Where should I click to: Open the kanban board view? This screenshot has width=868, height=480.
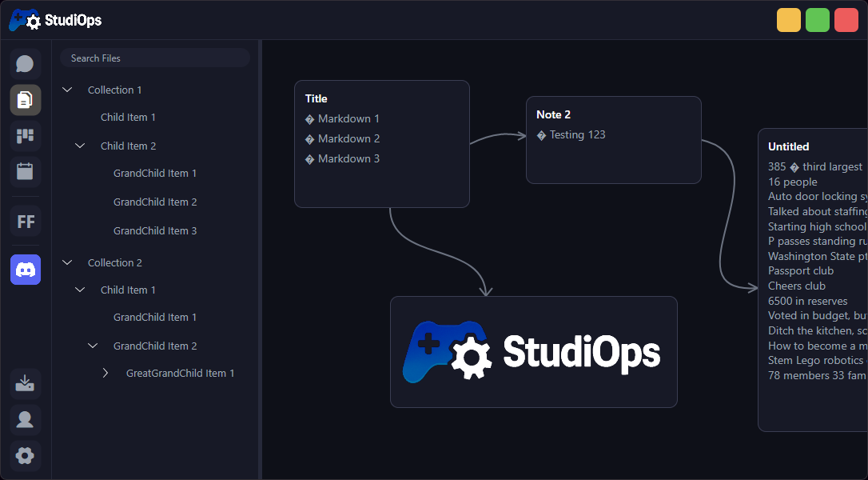24,136
